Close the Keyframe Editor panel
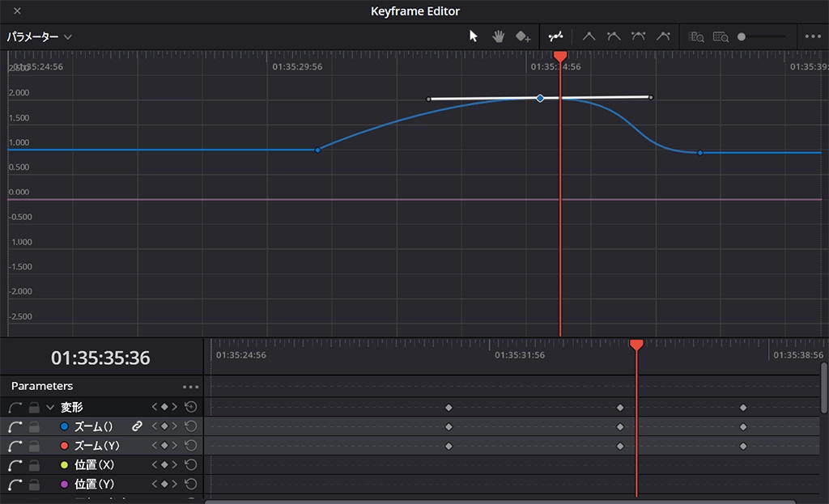 click(18, 11)
